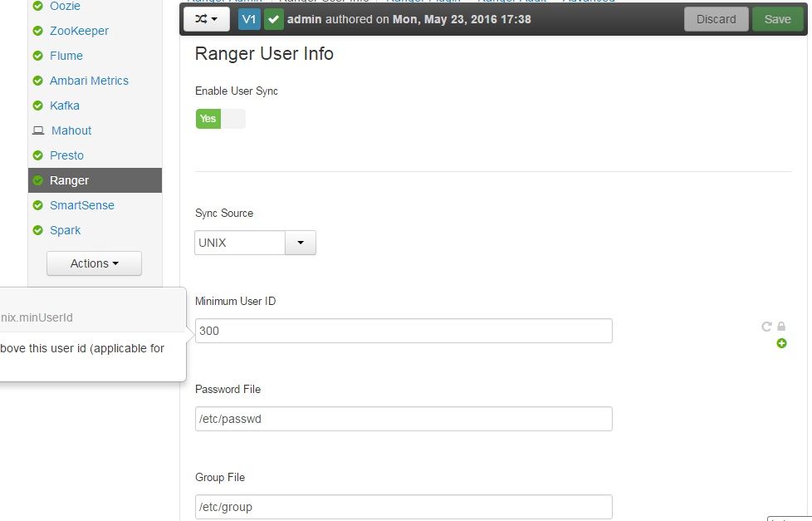812x521 pixels.
Task: Click the Save button
Action: [777, 19]
